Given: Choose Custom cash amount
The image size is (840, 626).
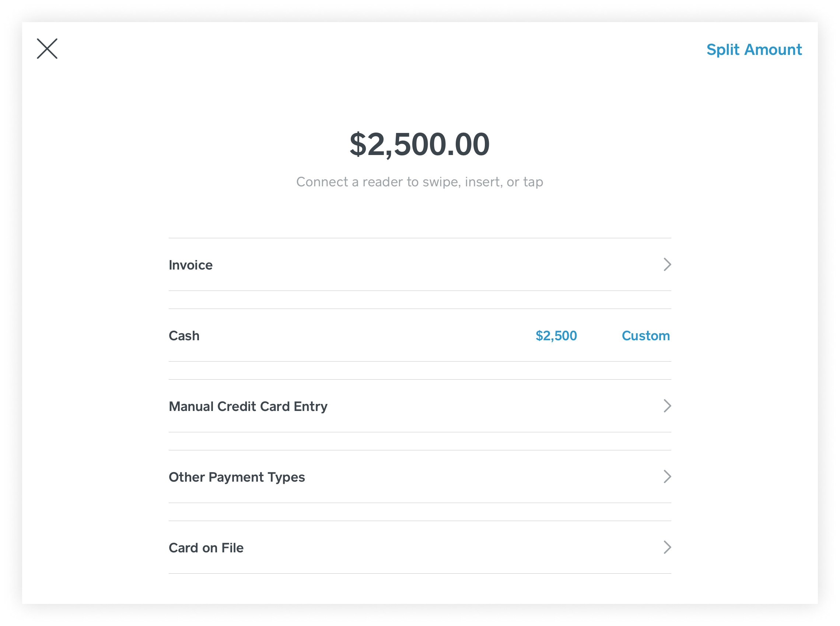Looking at the screenshot, I should [645, 336].
